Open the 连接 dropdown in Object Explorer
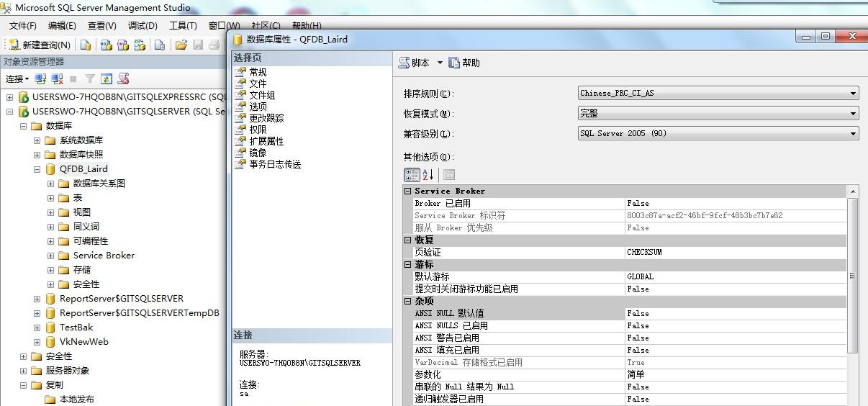The height and width of the screenshot is (406, 868). pos(17,78)
